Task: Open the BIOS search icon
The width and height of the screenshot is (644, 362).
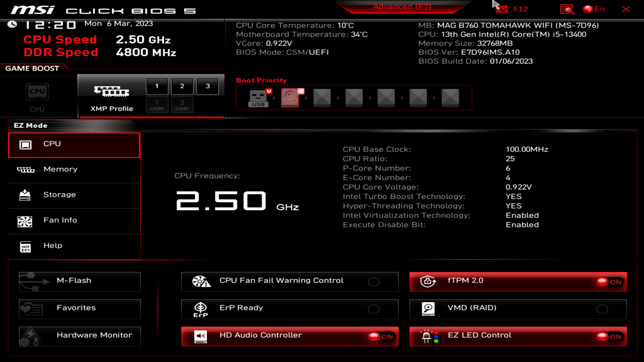Action: [x=567, y=9]
